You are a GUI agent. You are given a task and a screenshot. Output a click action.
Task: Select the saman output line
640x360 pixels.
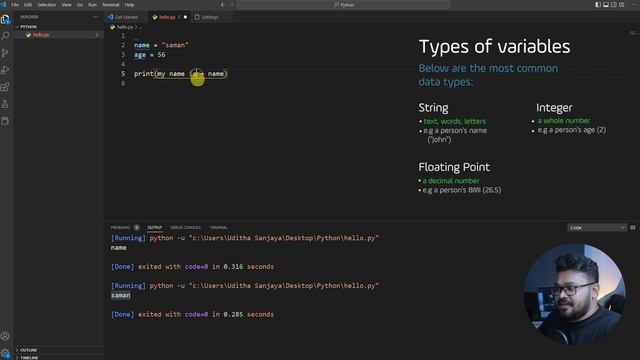click(x=121, y=296)
